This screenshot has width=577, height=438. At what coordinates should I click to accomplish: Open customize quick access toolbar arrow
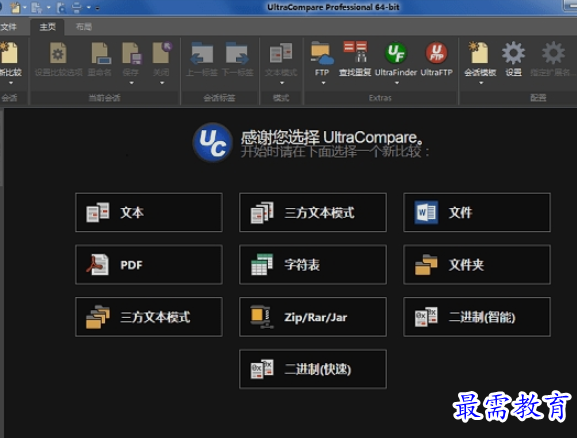click(98, 8)
